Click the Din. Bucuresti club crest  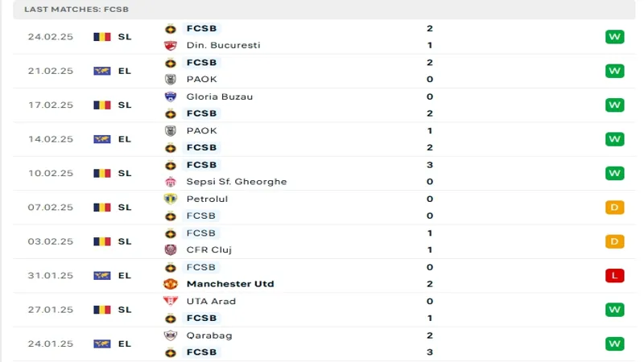(171, 46)
